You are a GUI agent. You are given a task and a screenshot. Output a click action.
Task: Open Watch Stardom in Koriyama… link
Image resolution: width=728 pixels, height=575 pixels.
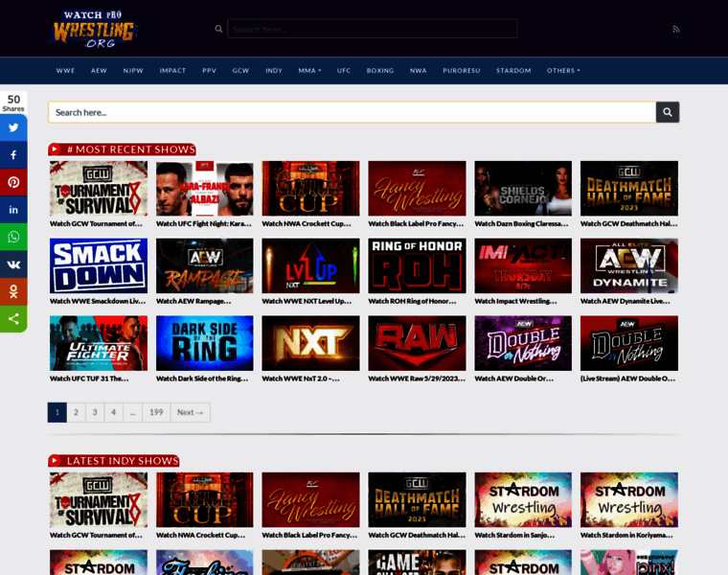[626, 535]
